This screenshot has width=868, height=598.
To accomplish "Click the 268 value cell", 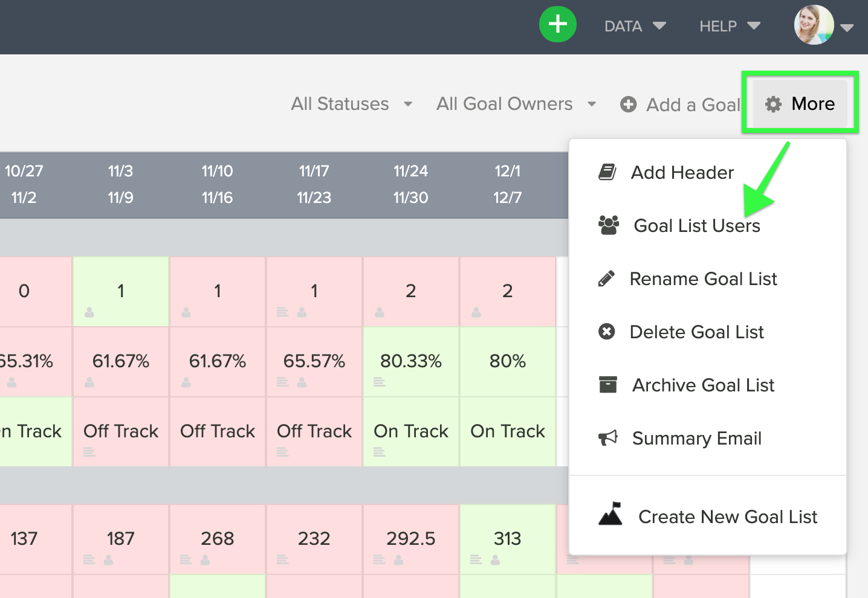I will click(x=218, y=539).
